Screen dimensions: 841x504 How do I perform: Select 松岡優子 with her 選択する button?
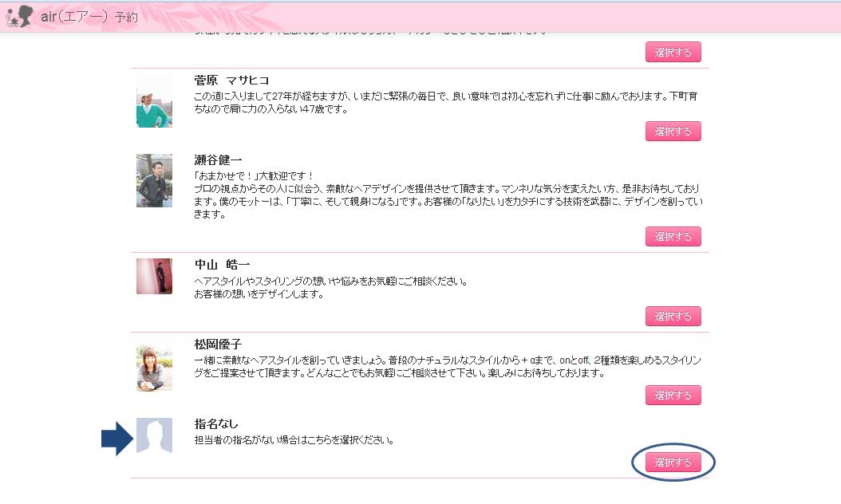tap(673, 396)
